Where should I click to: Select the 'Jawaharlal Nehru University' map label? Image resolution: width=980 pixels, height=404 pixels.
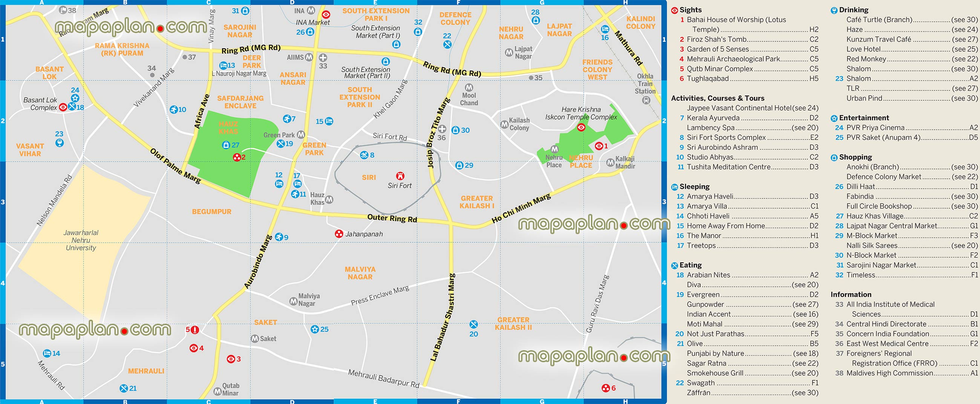point(81,240)
